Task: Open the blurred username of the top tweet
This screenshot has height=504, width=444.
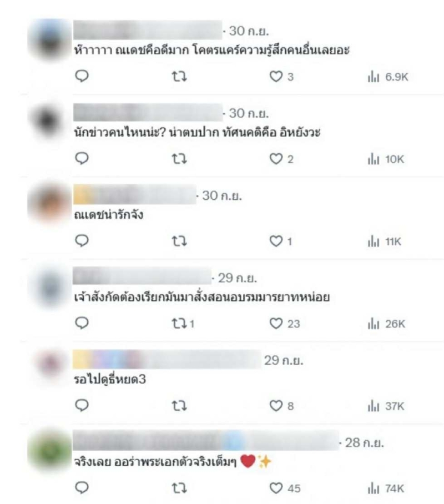Action: click(x=148, y=30)
